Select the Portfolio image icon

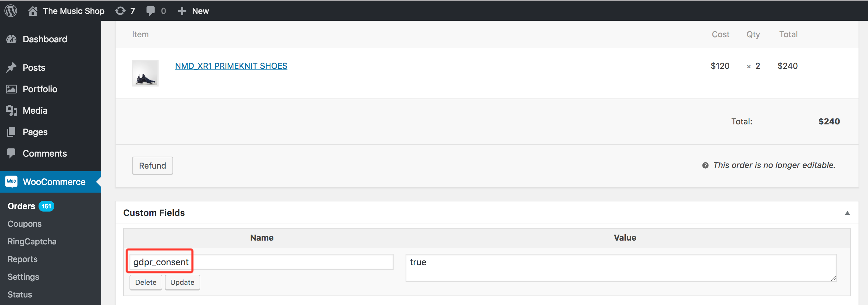pyautogui.click(x=11, y=89)
